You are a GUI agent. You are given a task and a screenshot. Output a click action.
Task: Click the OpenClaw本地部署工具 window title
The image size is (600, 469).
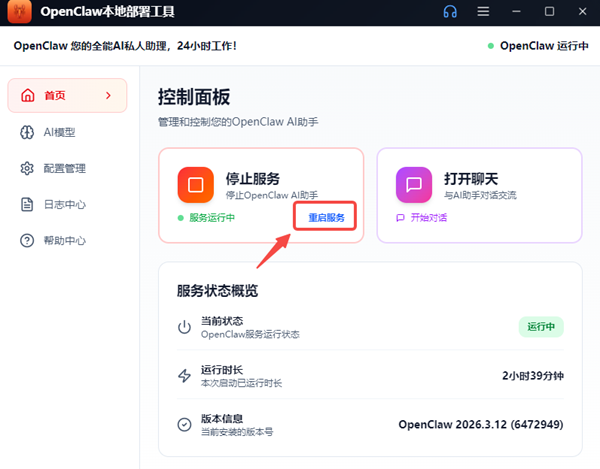(108, 11)
